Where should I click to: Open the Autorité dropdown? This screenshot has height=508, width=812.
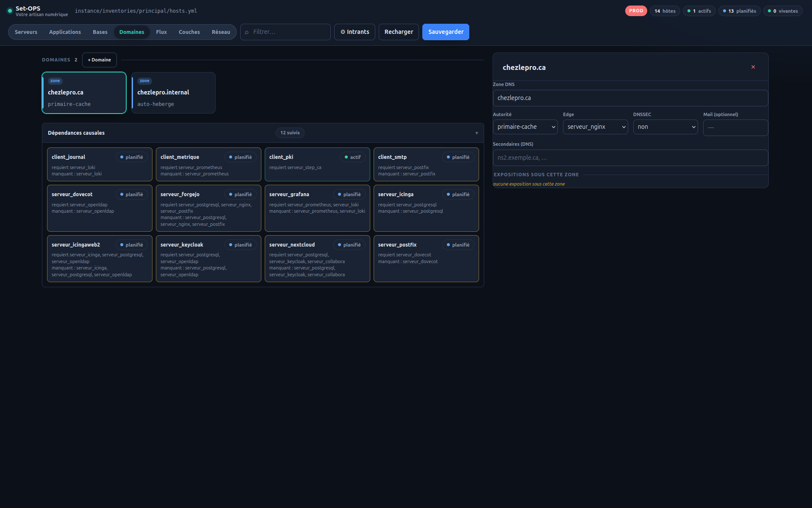525,127
